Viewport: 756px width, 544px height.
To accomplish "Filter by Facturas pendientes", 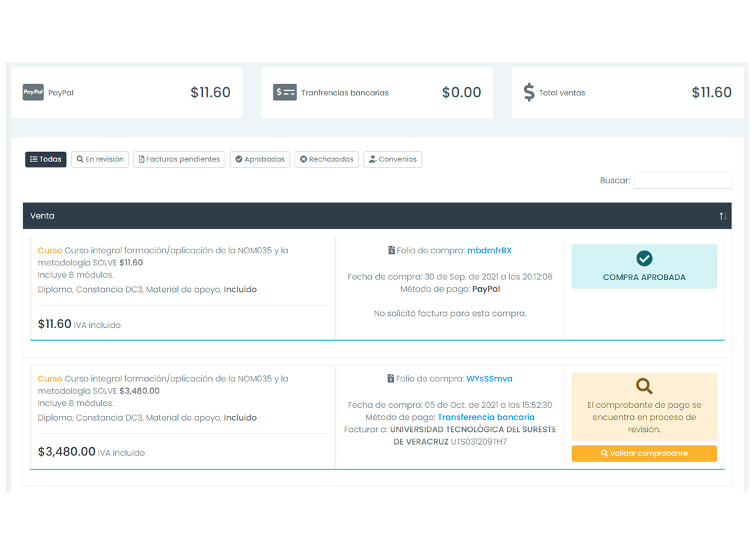I will (x=179, y=159).
